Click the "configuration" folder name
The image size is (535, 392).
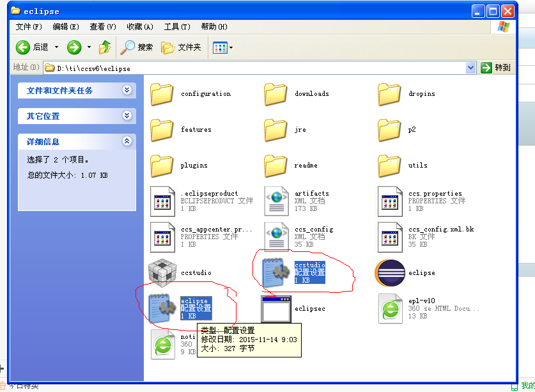[x=206, y=94]
